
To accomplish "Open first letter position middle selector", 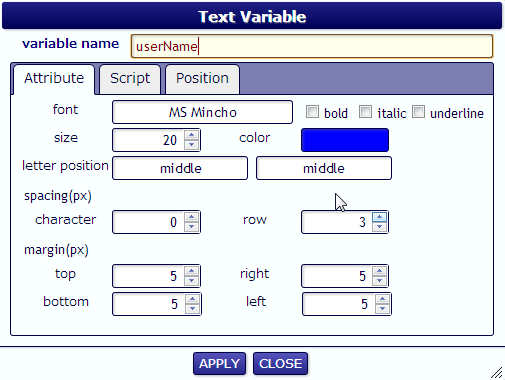I will (x=180, y=168).
